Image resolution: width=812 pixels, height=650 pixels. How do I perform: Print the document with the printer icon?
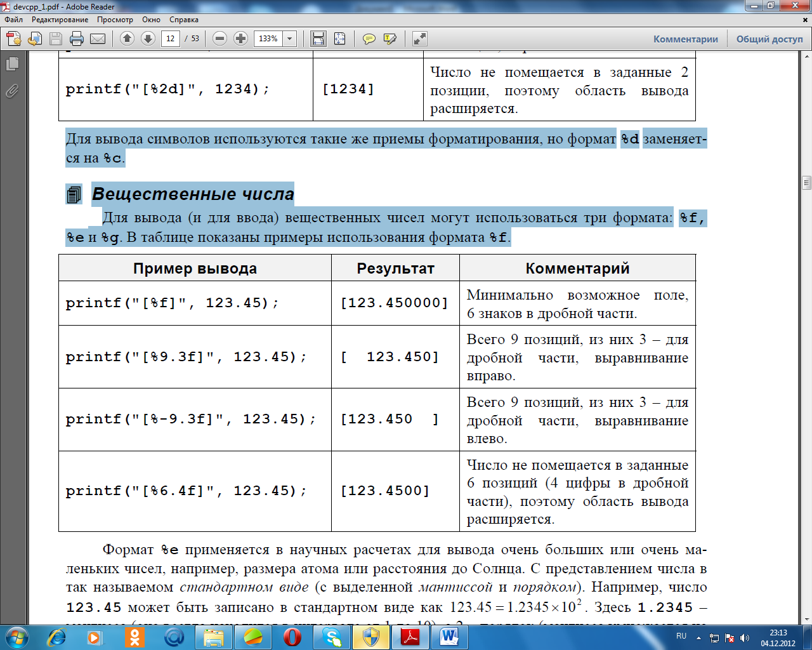tap(77, 39)
